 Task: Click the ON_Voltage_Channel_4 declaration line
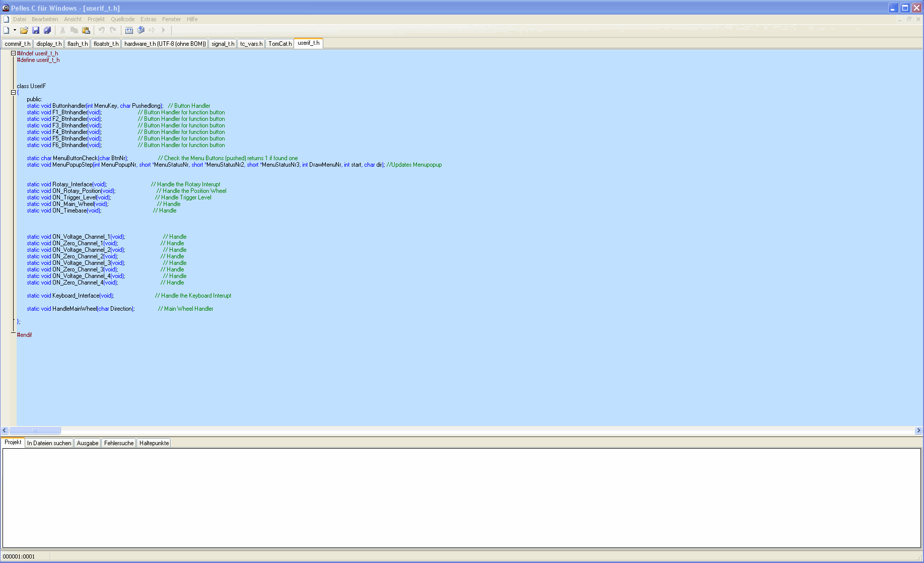pyautogui.click(x=76, y=276)
